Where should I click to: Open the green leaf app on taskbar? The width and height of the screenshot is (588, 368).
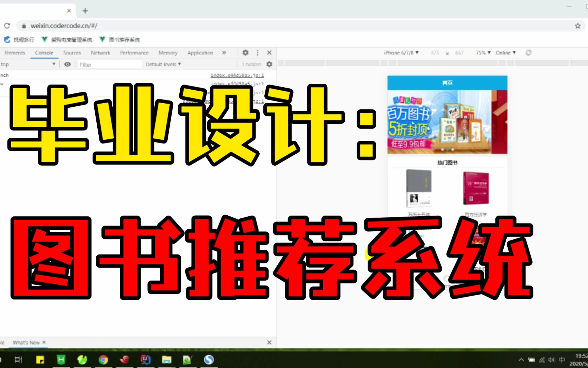[82, 359]
